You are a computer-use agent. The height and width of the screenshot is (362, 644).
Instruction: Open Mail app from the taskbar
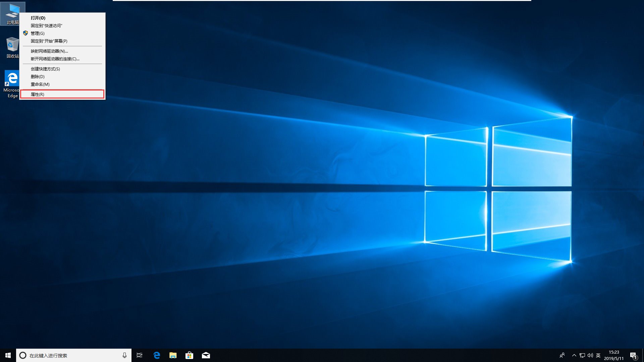(206, 355)
